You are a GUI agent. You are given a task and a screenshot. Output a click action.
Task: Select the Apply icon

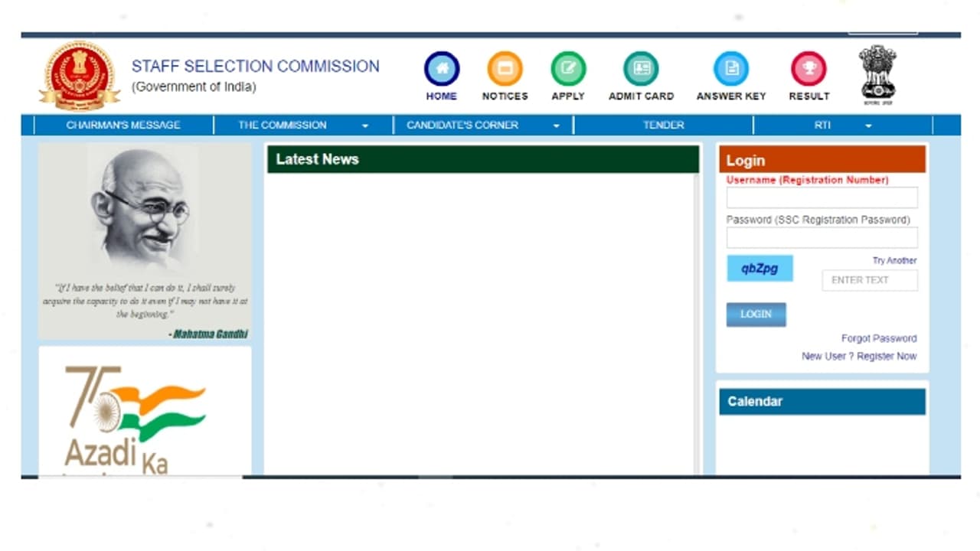(x=568, y=68)
